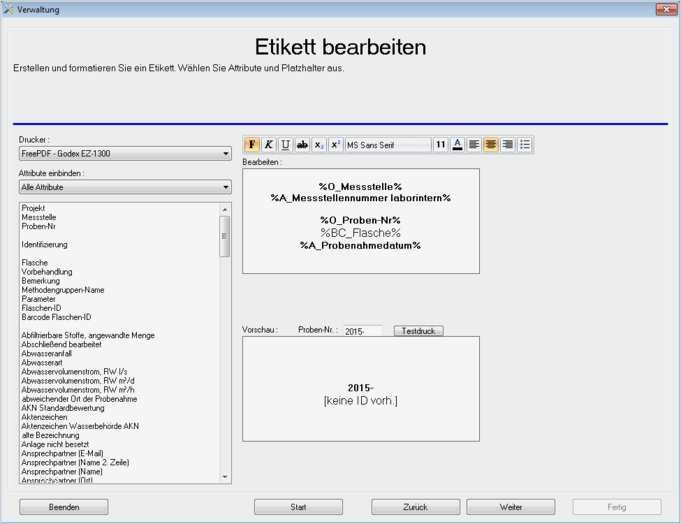
Task: Select 'Aktenzeichen Wasserbehörde AKN'
Action: point(80,426)
